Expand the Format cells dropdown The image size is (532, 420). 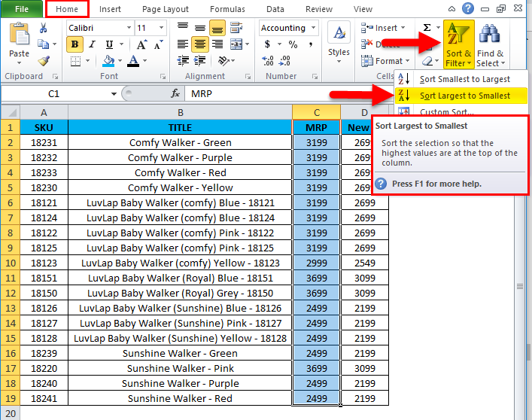pos(407,61)
